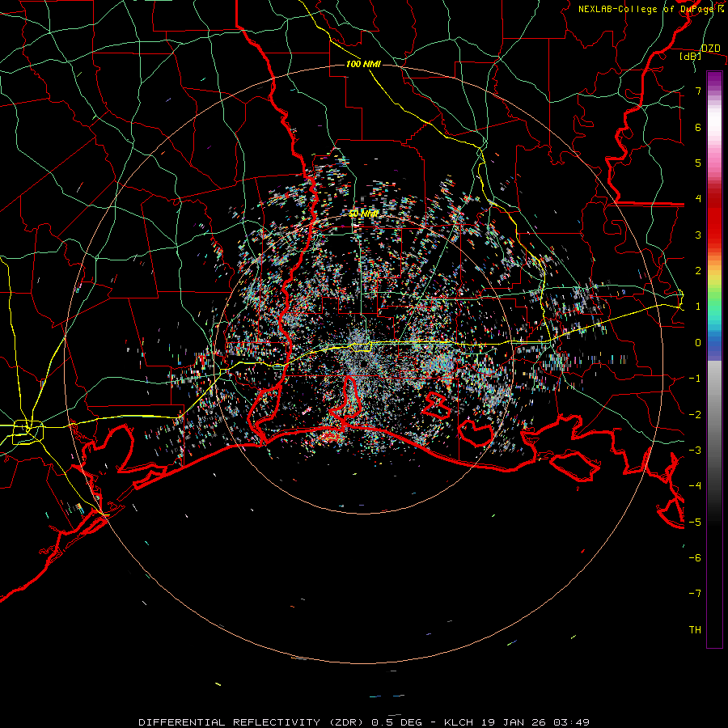Click the Differential Reflectivity caption text
Screen dimensions: 728x728
tap(364, 722)
